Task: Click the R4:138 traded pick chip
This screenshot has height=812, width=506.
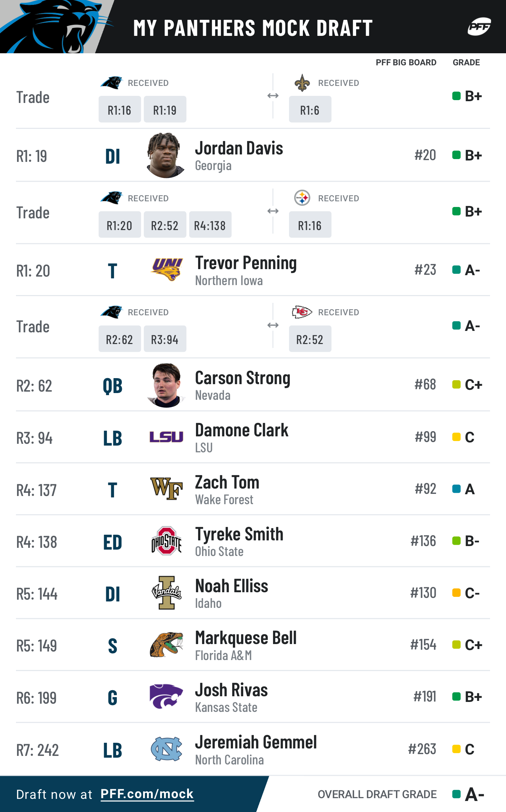Action: pyautogui.click(x=210, y=225)
